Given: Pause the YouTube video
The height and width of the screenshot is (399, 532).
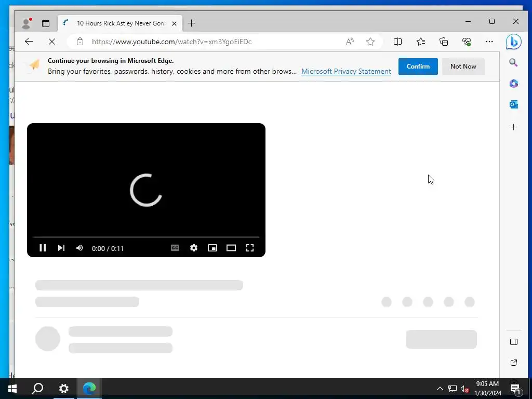Looking at the screenshot, I should point(43,248).
